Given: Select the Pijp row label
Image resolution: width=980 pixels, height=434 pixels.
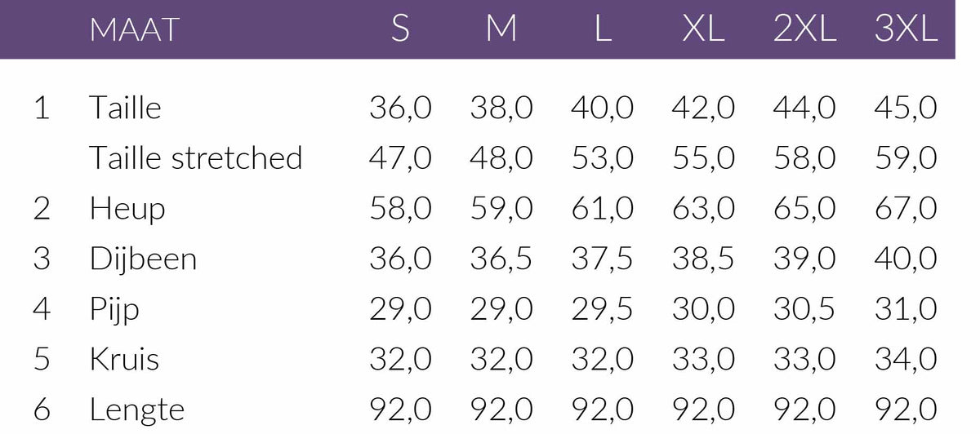Looking at the screenshot, I should tap(114, 309).
